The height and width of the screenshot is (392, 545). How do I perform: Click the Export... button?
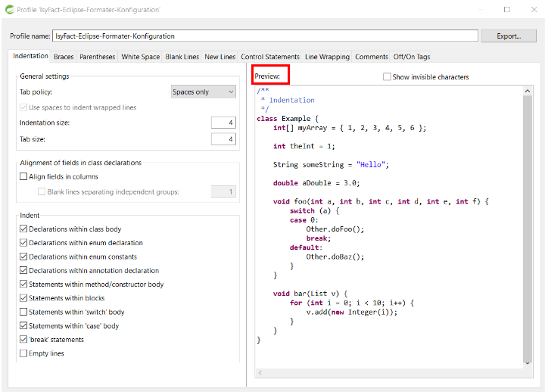coord(509,36)
